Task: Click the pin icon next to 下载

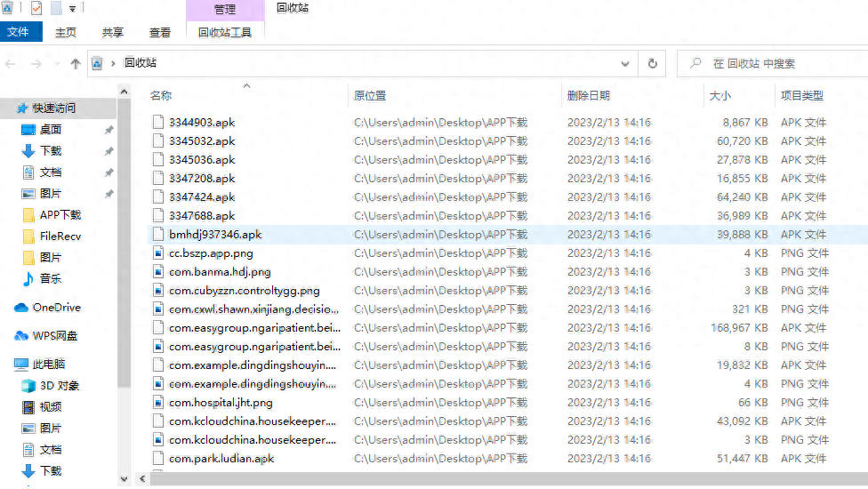Action: pyautogui.click(x=109, y=151)
